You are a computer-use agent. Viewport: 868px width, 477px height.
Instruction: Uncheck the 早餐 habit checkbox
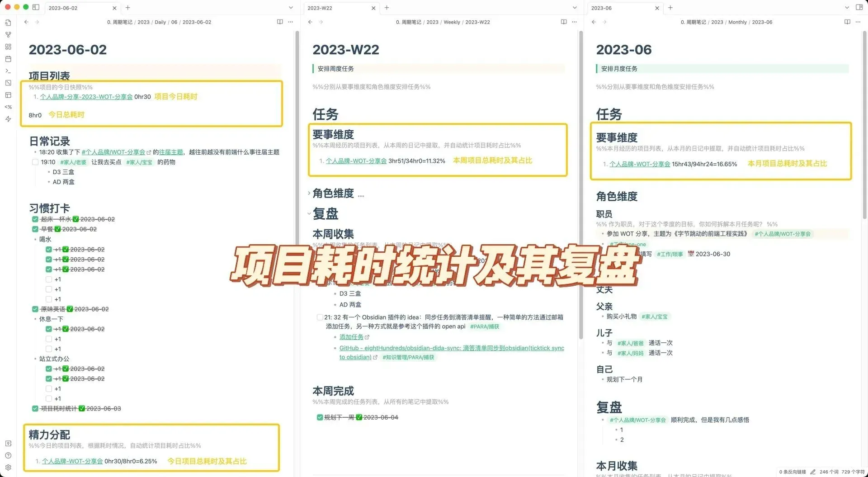[x=35, y=229]
